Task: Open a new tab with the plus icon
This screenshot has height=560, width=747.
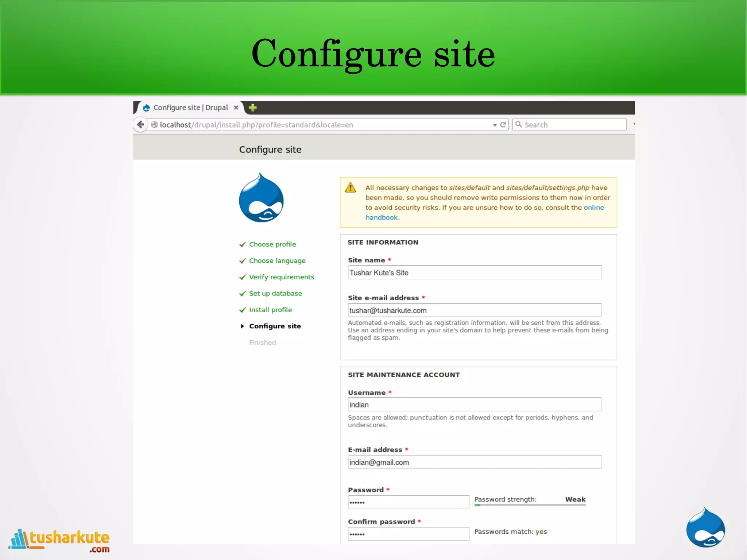Action: [252, 108]
